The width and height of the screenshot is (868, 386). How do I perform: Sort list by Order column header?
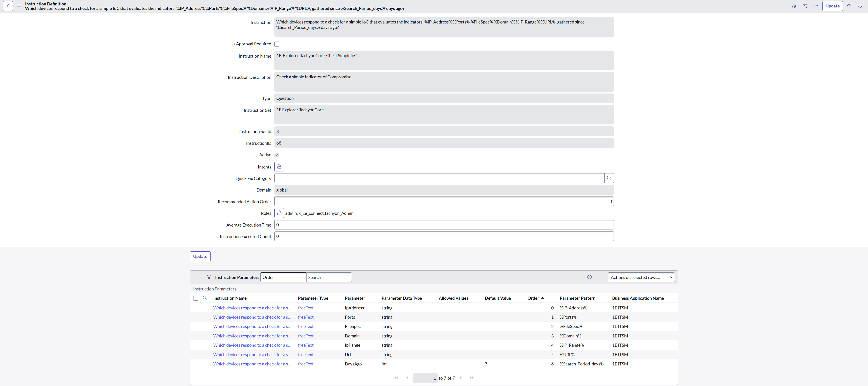[x=533, y=298]
